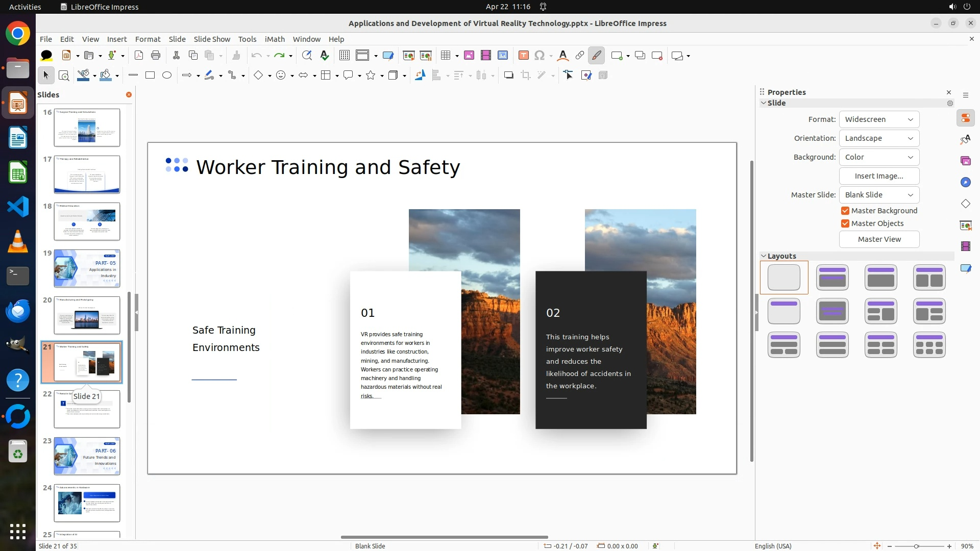Click the zoom slider in status bar
Viewport: 980px width, 551px height.
916,546
